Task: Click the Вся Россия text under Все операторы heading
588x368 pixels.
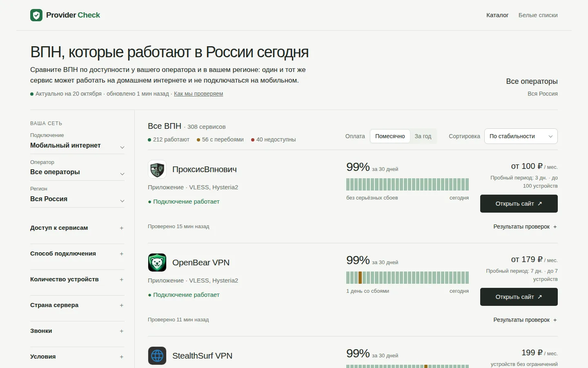Action: [542, 94]
